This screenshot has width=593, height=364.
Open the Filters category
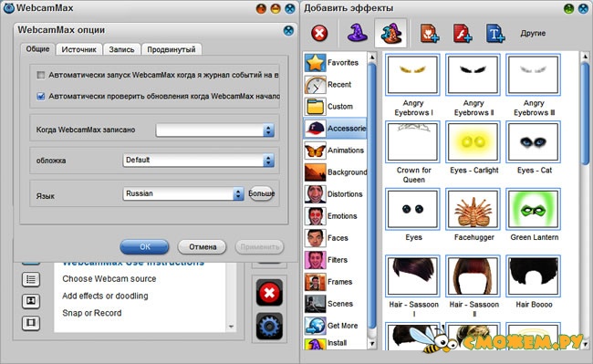pyautogui.click(x=335, y=260)
